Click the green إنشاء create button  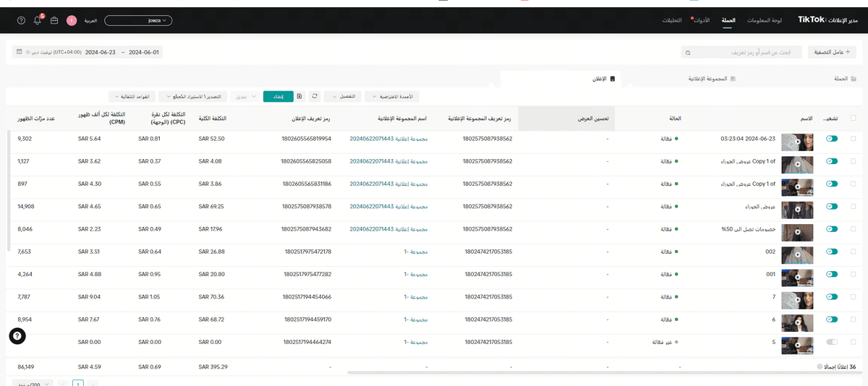tap(278, 96)
